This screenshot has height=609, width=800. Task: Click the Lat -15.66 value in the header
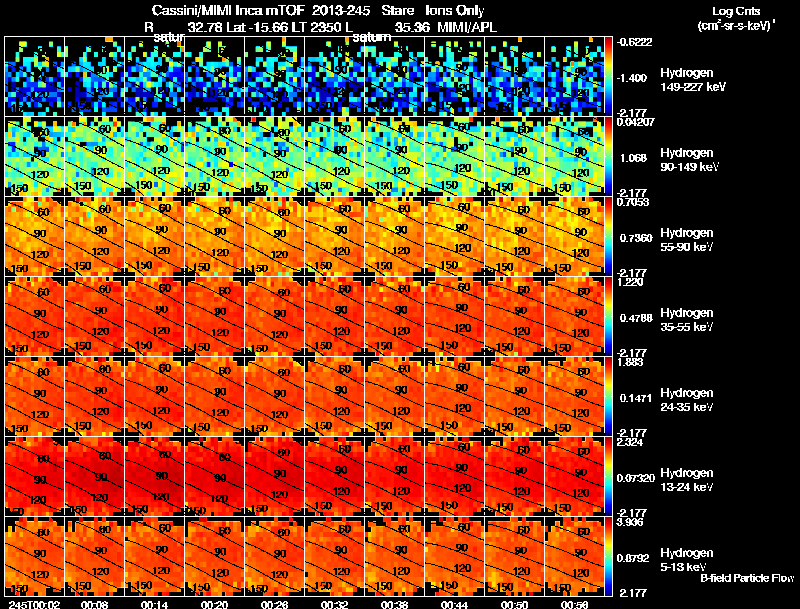[257, 27]
